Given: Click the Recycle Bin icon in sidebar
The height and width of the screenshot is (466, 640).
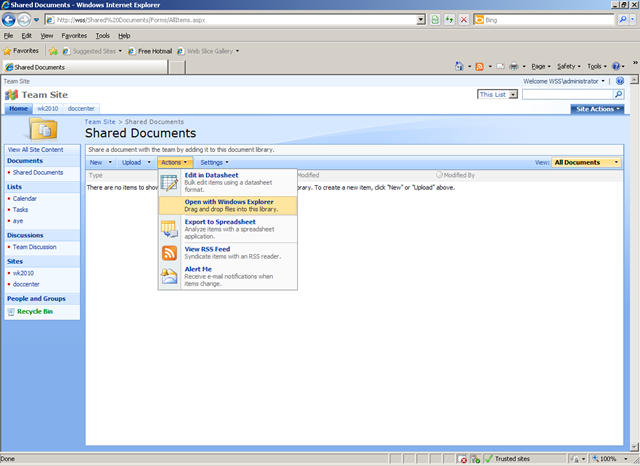Looking at the screenshot, I should pyautogui.click(x=11, y=312).
